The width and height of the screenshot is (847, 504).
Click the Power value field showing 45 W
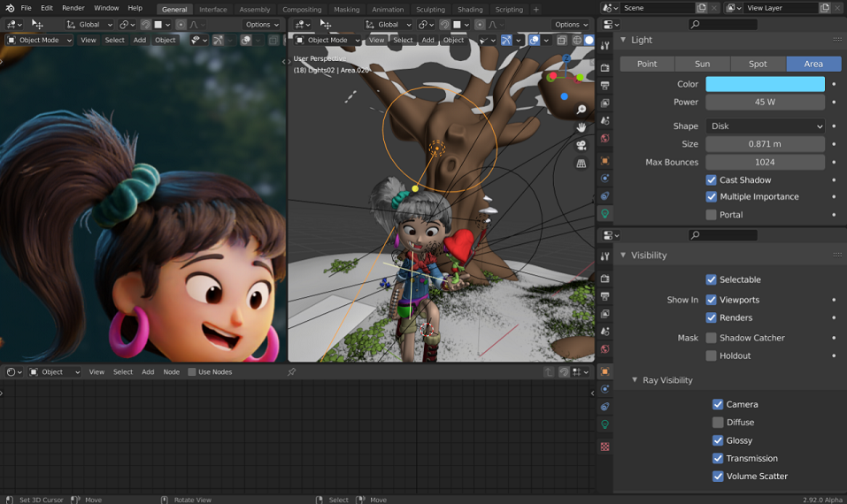(765, 102)
